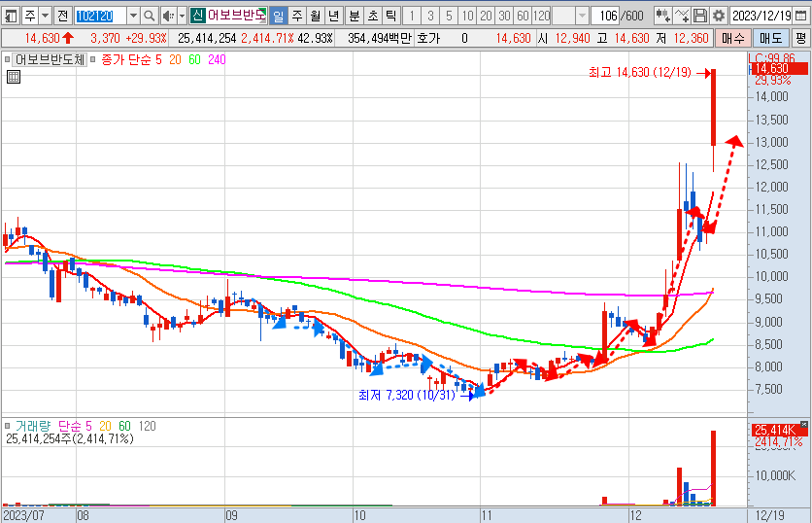Screen dimensions: 812x523
Task: Toggle the side panel icon in the toolbar
Action: [x=11, y=17]
